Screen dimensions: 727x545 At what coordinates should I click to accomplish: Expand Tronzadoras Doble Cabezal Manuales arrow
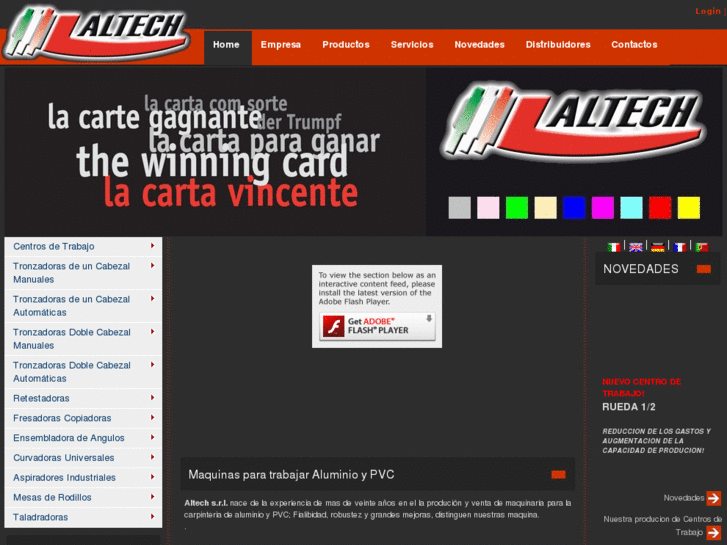pyautogui.click(x=153, y=332)
